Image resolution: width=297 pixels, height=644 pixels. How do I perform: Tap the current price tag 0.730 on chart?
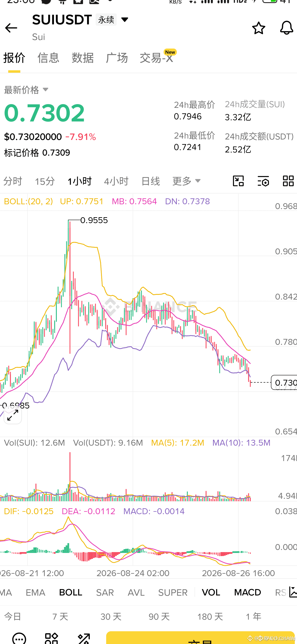point(284,382)
